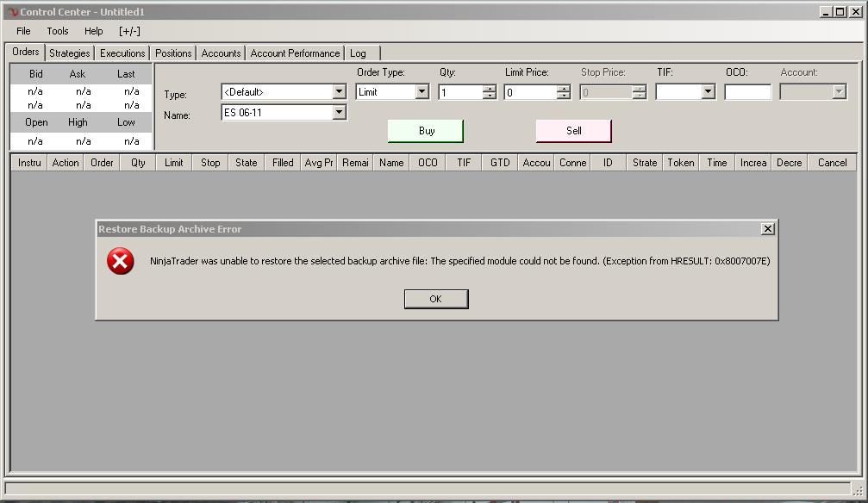Click into the OCO field
868x503 pixels.
pos(748,92)
